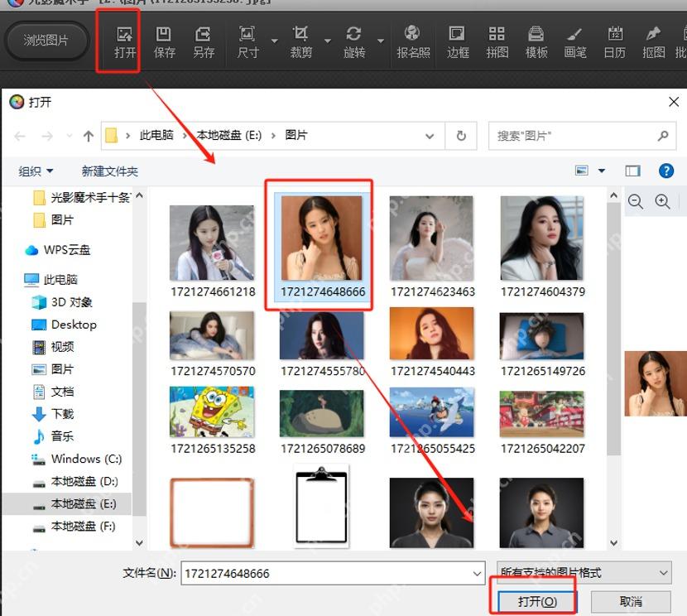Expand the 旋转 rotate dropdown arrow
This screenshot has height=616, width=687.
(x=381, y=41)
